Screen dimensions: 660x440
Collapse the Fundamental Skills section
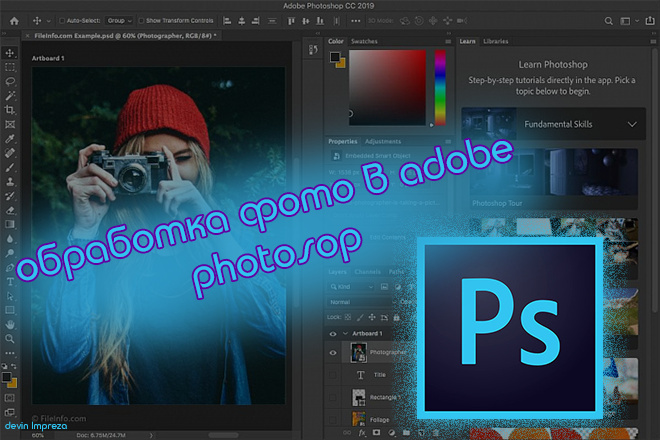(632, 124)
